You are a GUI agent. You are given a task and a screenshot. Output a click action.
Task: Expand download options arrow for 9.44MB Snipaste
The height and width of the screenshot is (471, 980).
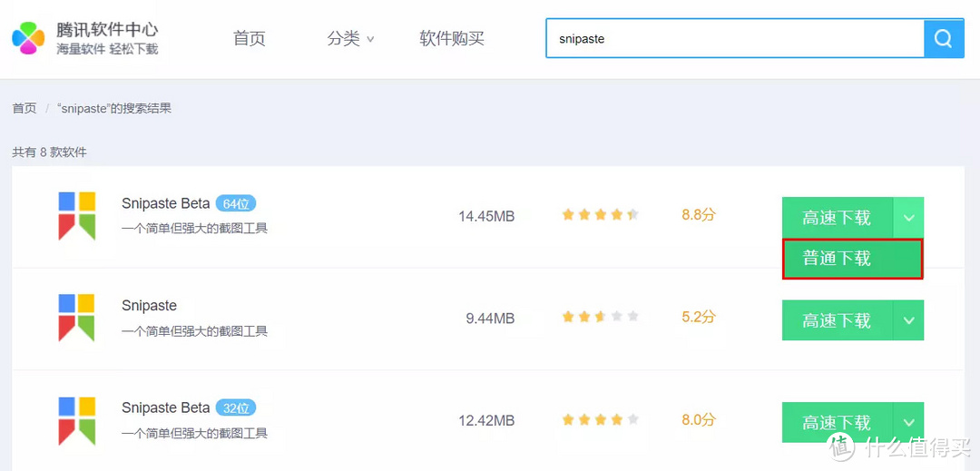coord(908,320)
